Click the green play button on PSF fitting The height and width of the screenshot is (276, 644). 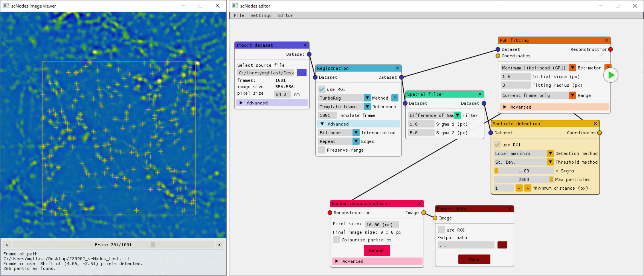pos(611,75)
